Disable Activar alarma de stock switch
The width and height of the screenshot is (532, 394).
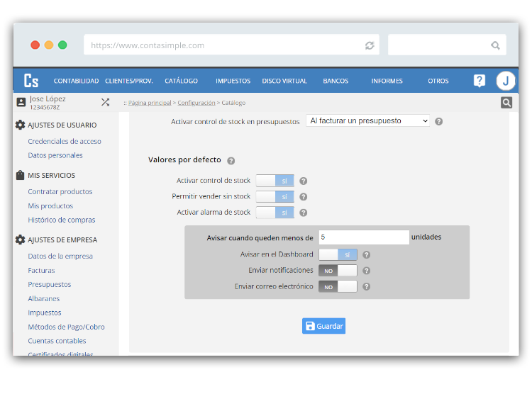275,213
